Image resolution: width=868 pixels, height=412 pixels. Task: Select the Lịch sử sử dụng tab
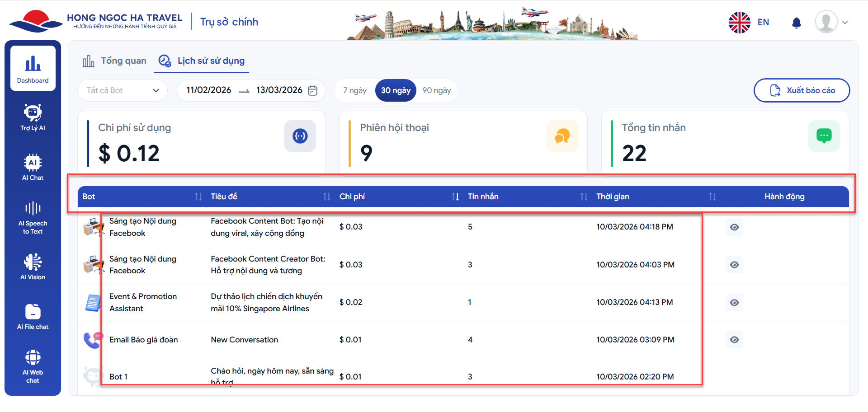pyautogui.click(x=202, y=61)
